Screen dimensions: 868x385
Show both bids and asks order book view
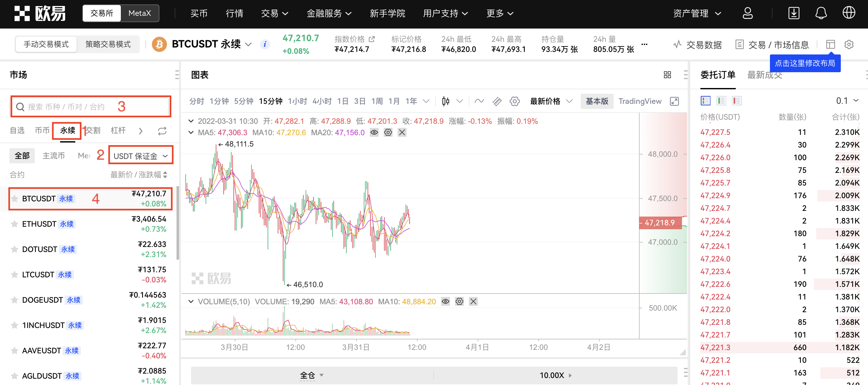click(705, 101)
